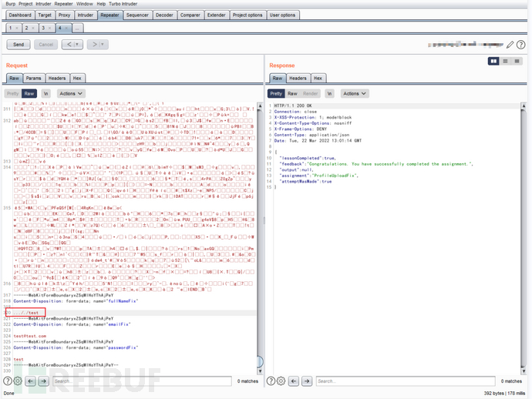Image resolution: width=532 pixels, height=399 pixels.
Task: Select Repeater sub-tab 3
Action: click(x=43, y=28)
